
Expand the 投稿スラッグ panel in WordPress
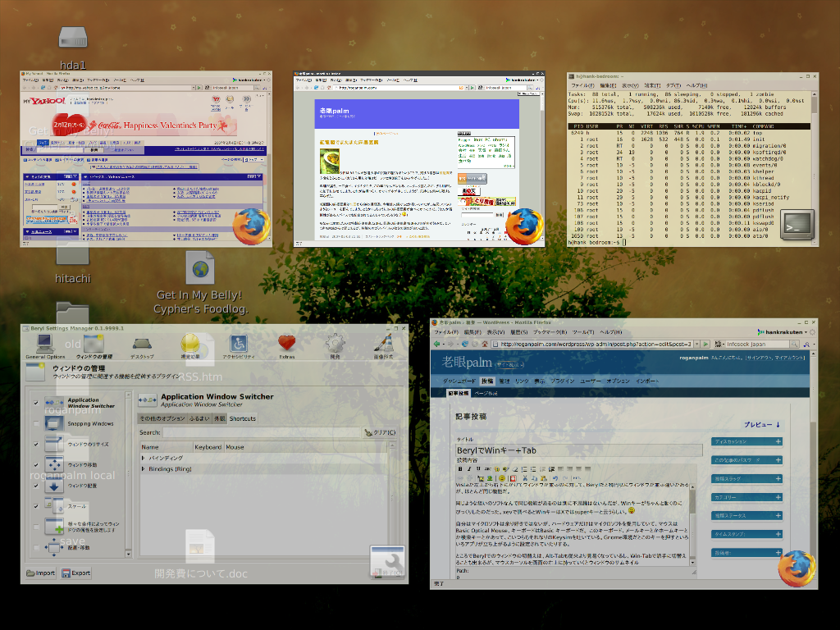[778, 478]
